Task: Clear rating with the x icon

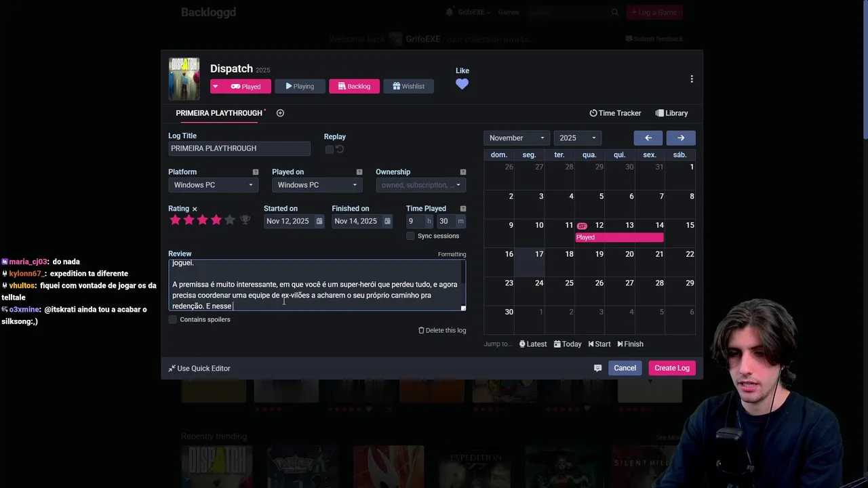Action: [x=195, y=209]
